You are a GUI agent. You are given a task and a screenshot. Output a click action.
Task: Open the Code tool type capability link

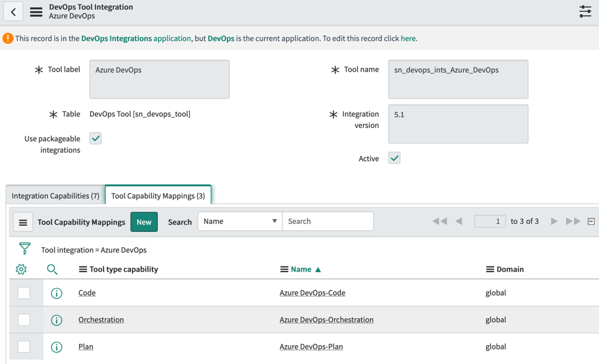(87, 292)
